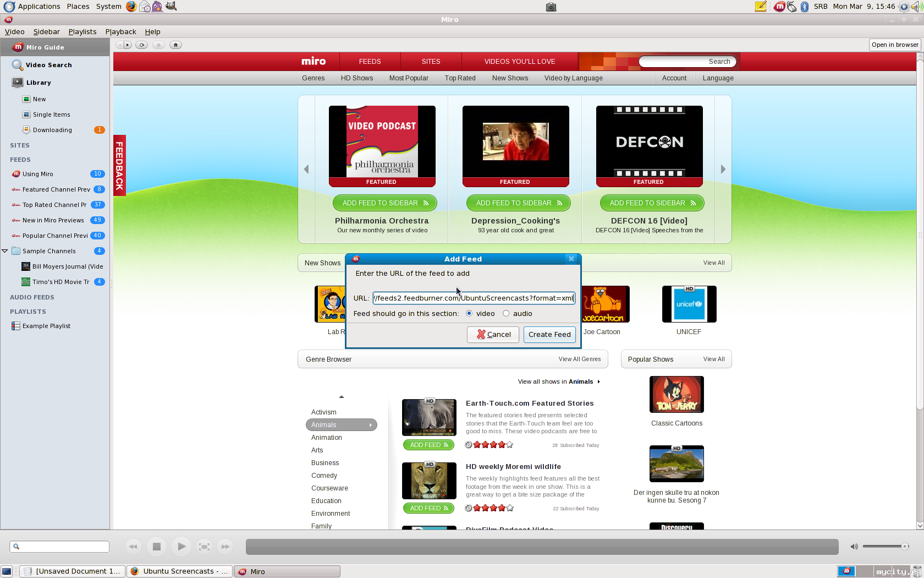Click the miro logo in the red header
Screen dimensions: 924x578
[x=313, y=62]
